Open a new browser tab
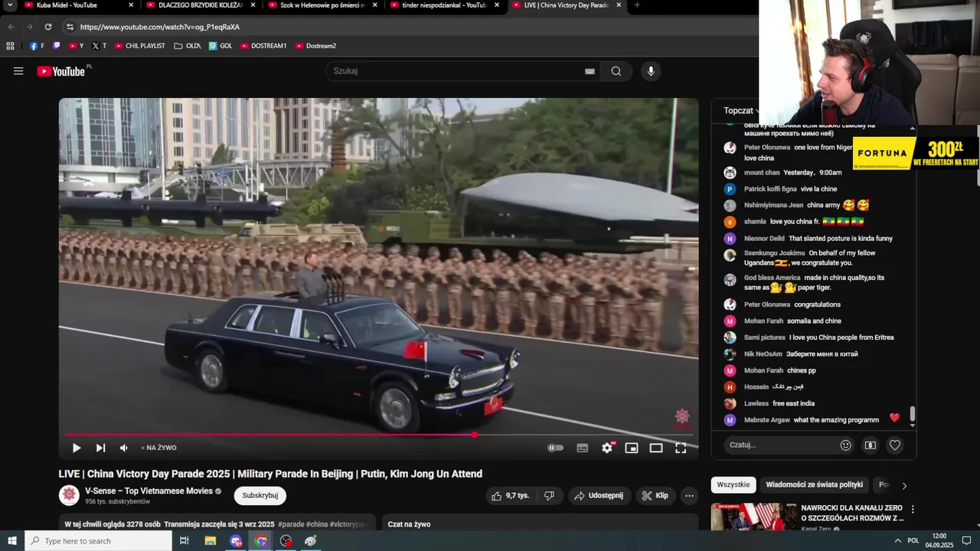 637,5
